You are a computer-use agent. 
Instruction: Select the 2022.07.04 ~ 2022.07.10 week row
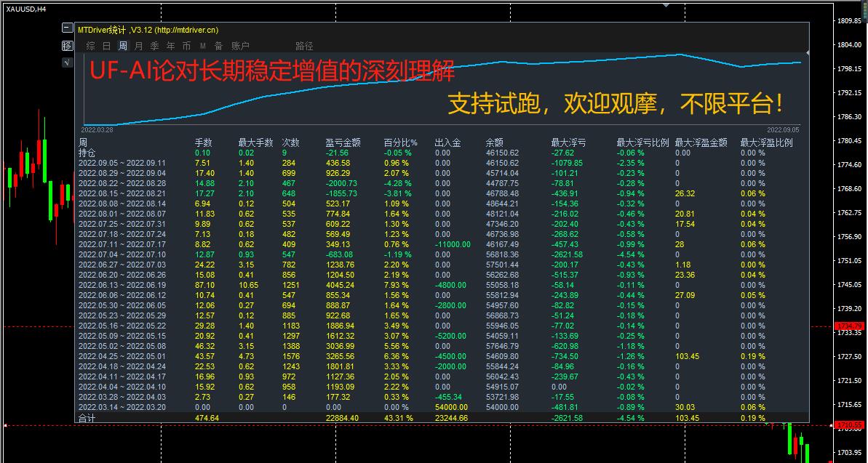coord(441,254)
